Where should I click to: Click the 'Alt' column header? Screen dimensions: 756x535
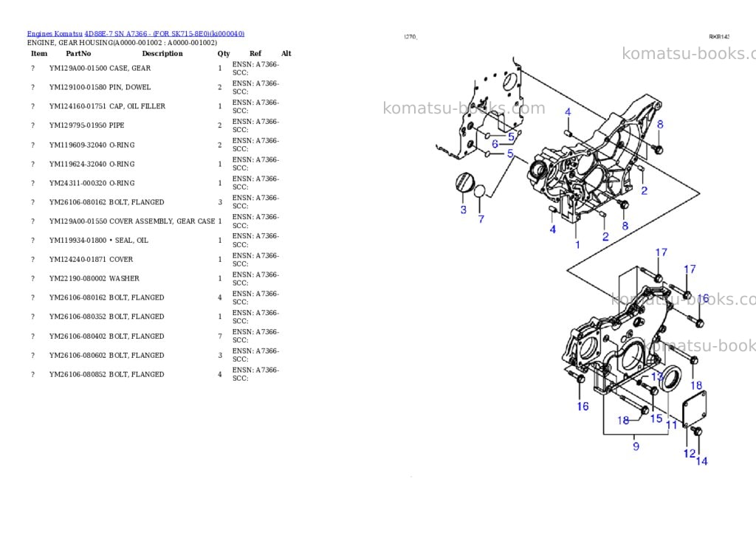[286, 53]
